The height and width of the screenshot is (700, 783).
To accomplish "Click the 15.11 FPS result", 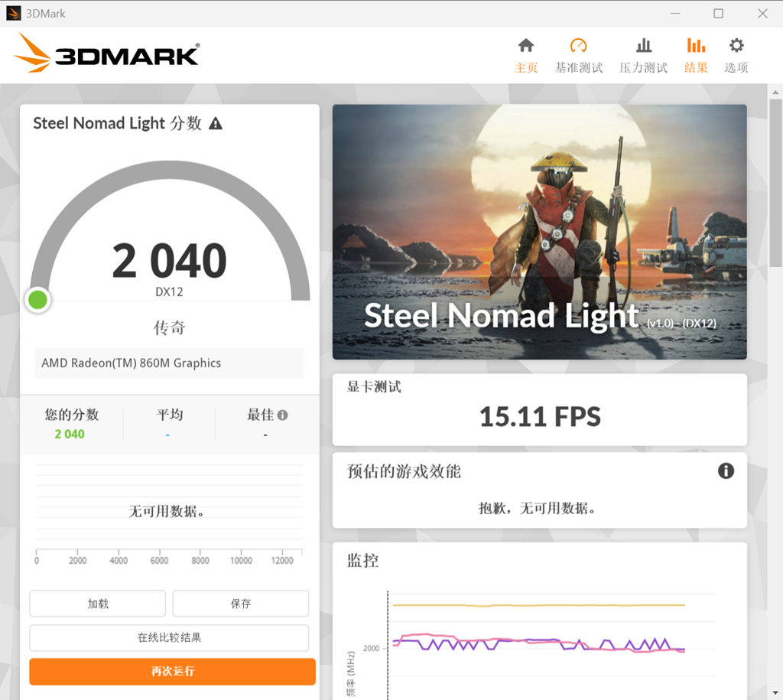I will 540,417.
